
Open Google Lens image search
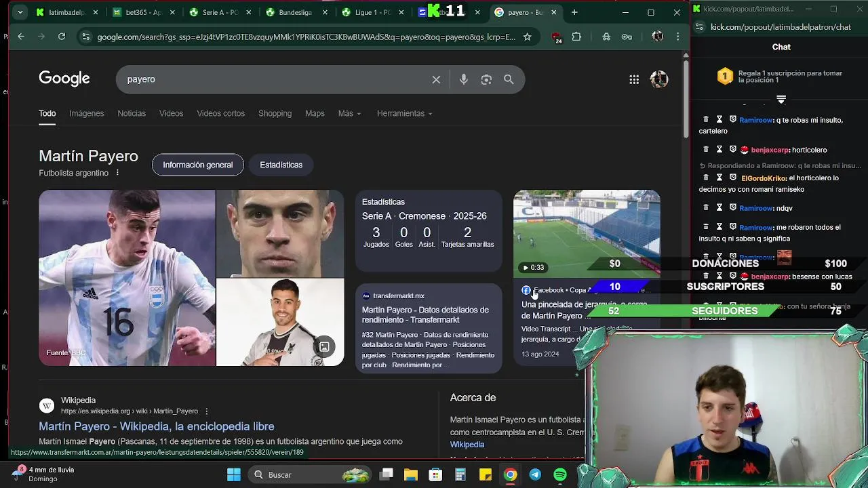(486, 79)
